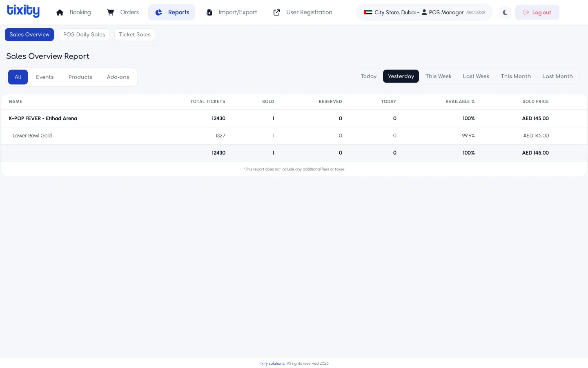588x368 pixels.
Task: Open the Booking menu item
Action: pos(74,12)
